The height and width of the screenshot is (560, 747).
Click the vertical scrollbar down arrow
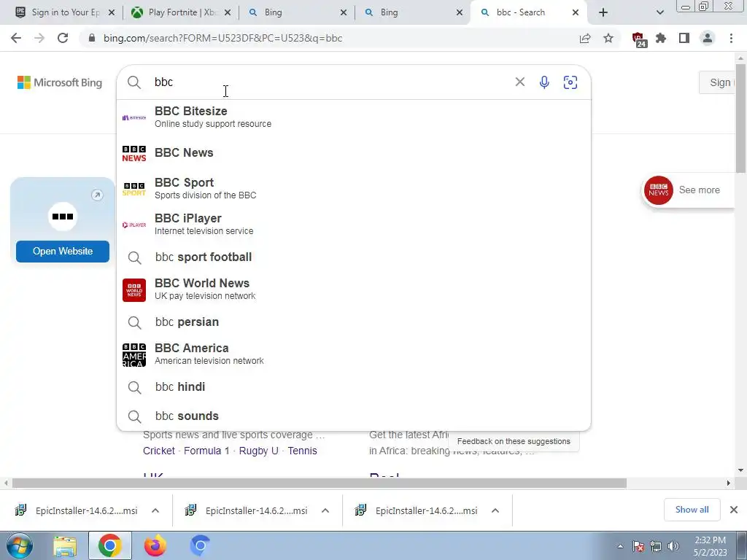tap(740, 470)
